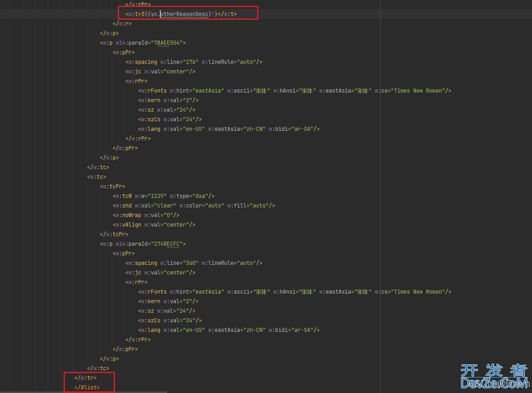This screenshot has height=393, width=532.
Task: Click the closing </#list> directive line
Action: tap(87, 387)
